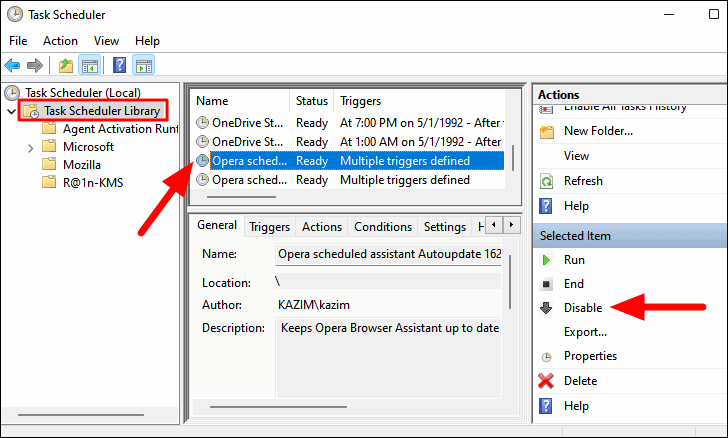The height and width of the screenshot is (438, 728).
Task: Open the File menu
Action: pos(18,41)
